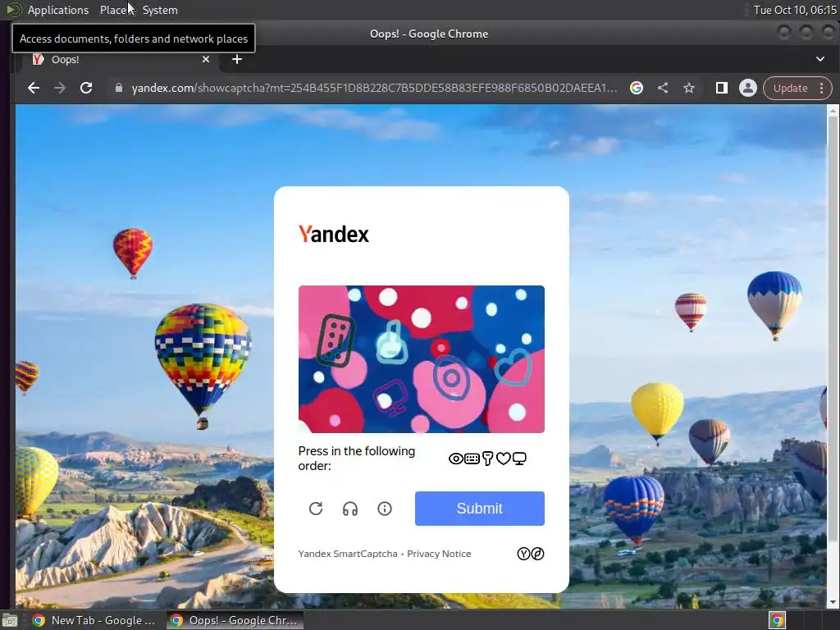Expand the tab search dropdown chevron

(x=820, y=59)
